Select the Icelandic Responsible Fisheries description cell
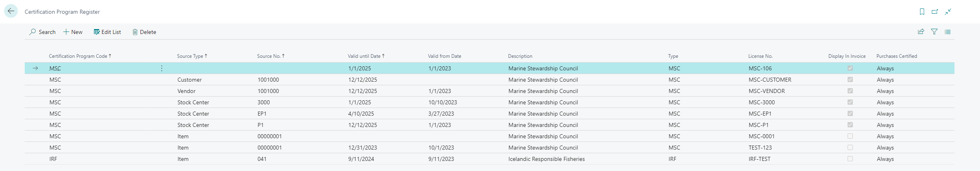This screenshot has height=171, width=980. pyautogui.click(x=546, y=159)
